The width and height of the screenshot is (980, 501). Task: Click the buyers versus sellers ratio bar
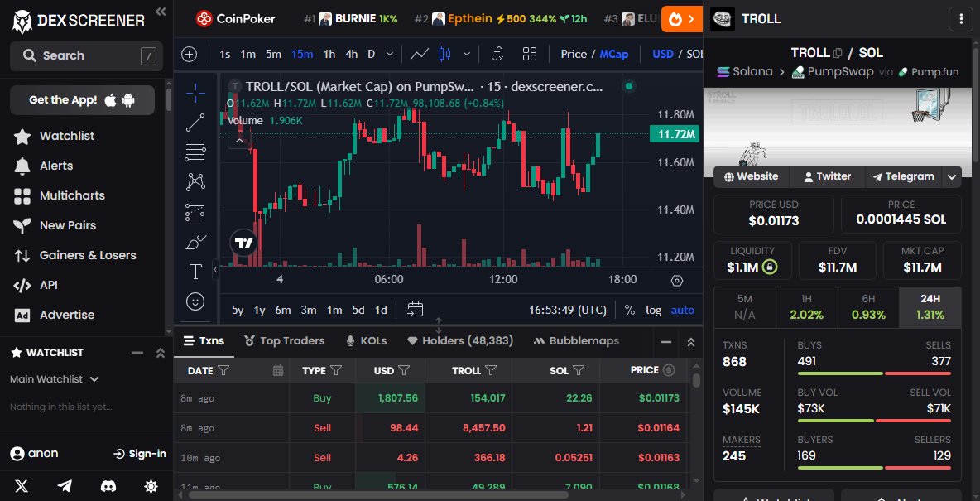point(874,468)
